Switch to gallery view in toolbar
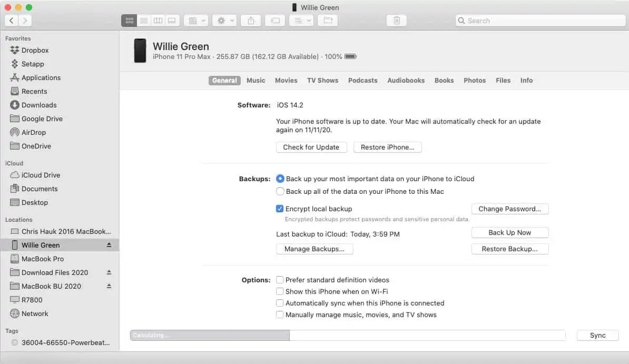The height and width of the screenshot is (364, 629). [172, 21]
